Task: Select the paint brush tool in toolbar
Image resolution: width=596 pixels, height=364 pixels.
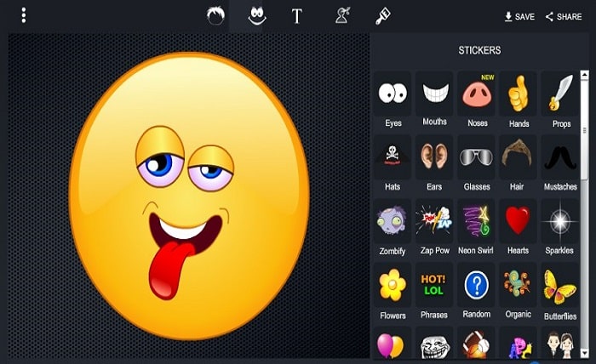Action: click(383, 16)
